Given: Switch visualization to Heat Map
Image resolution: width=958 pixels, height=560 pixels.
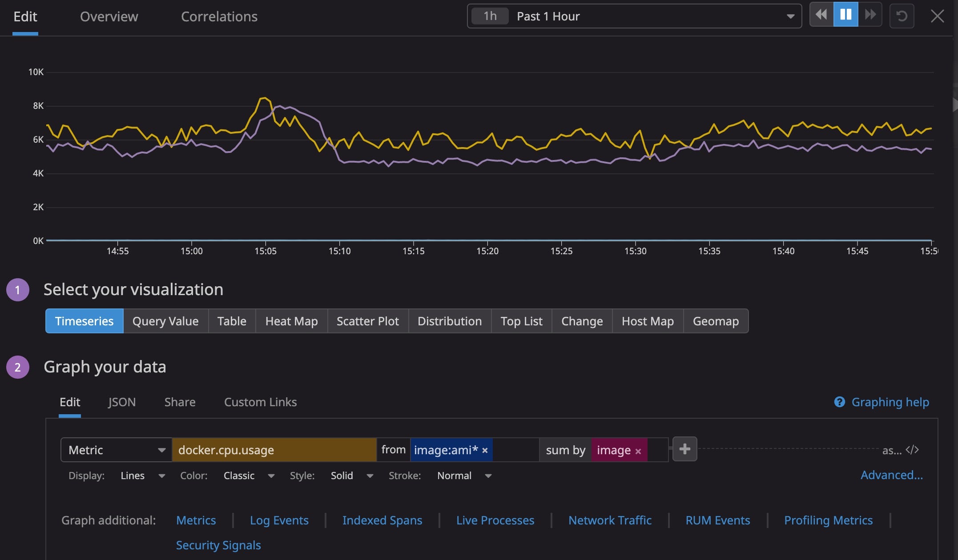Looking at the screenshot, I should [x=291, y=321].
